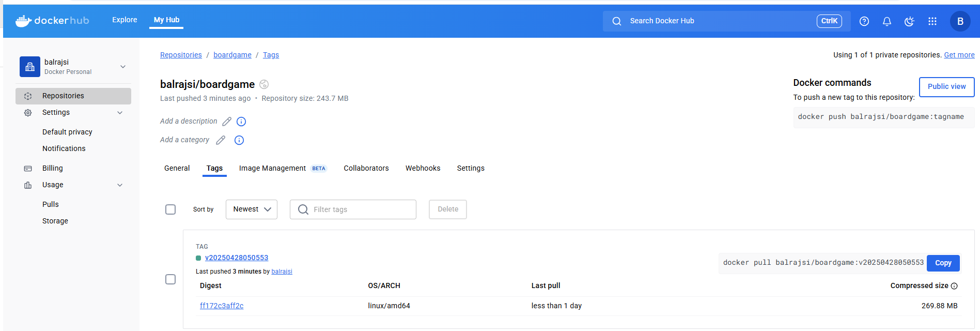Click the Repositories sidebar icon
Screen dimensions: 980x331
coord(28,96)
